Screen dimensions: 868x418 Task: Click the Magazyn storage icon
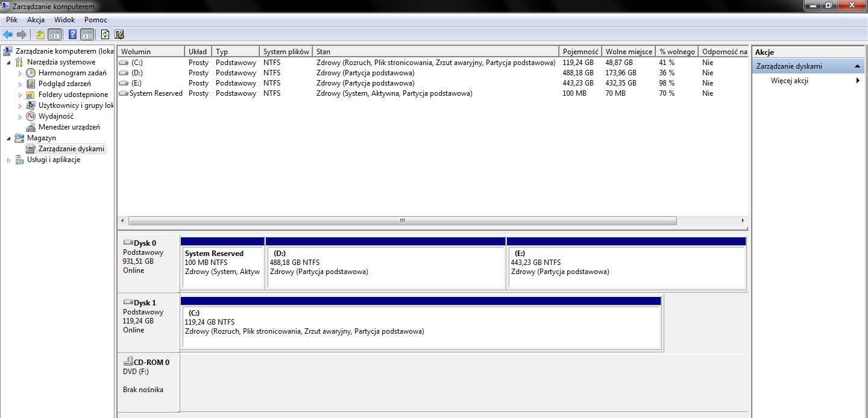coord(19,138)
